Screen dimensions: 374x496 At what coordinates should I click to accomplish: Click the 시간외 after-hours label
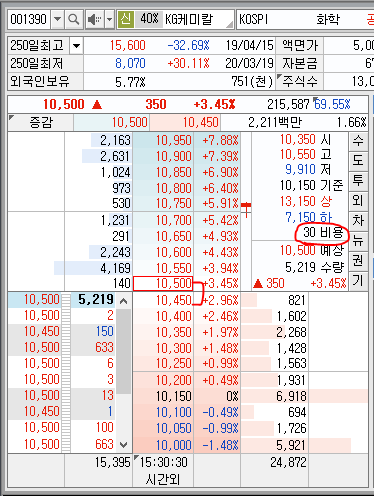(x=163, y=480)
